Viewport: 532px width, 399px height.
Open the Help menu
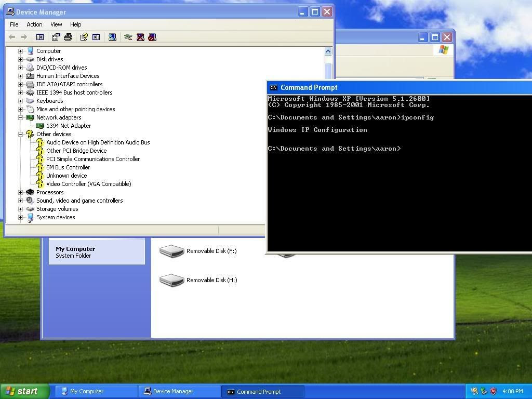pyautogui.click(x=76, y=24)
